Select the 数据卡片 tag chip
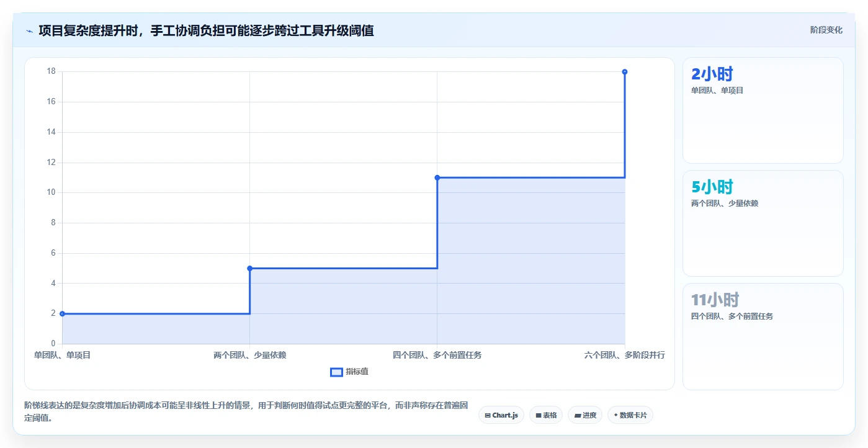Image resolution: width=868 pixels, height=448 pixels. pyautogui.click(x=630, y=415)
